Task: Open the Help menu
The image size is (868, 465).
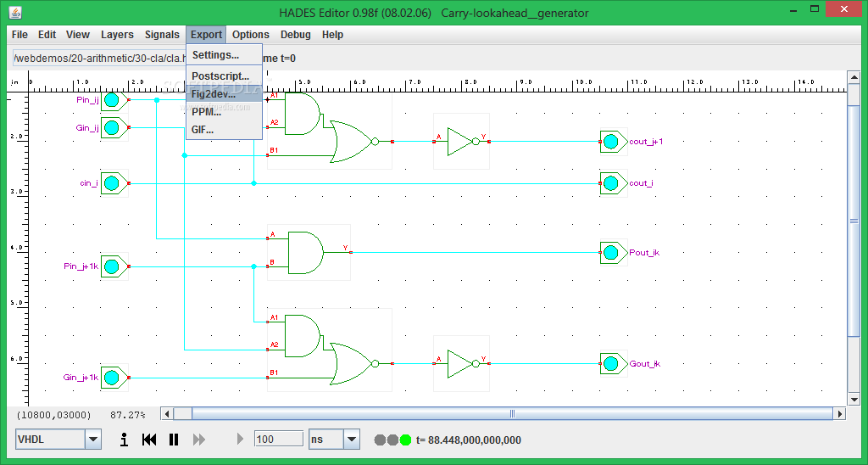Action: pyautogui.click(x=332, y=34)
